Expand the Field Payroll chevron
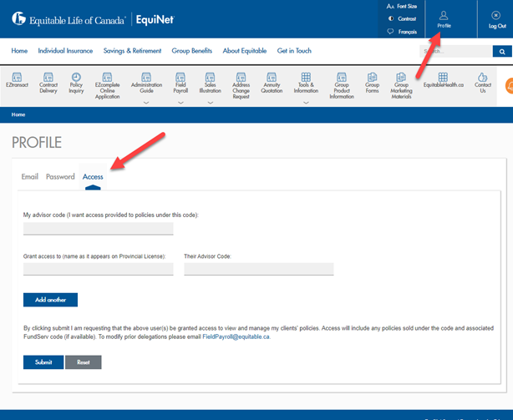Viewport: 513px width, 420px height. (x=180, y=103)
